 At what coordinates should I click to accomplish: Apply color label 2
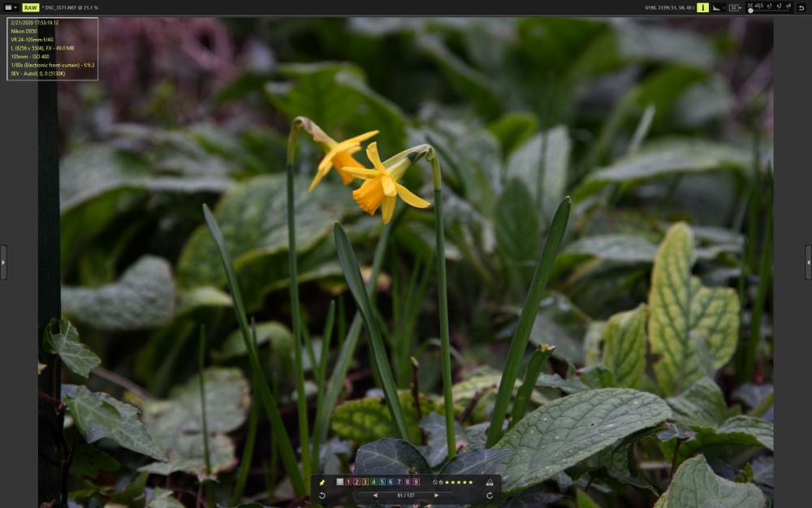356,482
